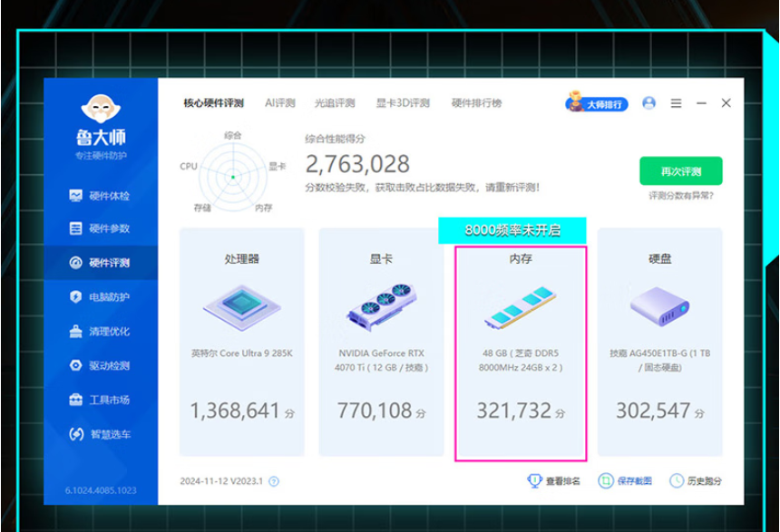Click the 技嘉 AG450E1TB-G disk text

659,361
